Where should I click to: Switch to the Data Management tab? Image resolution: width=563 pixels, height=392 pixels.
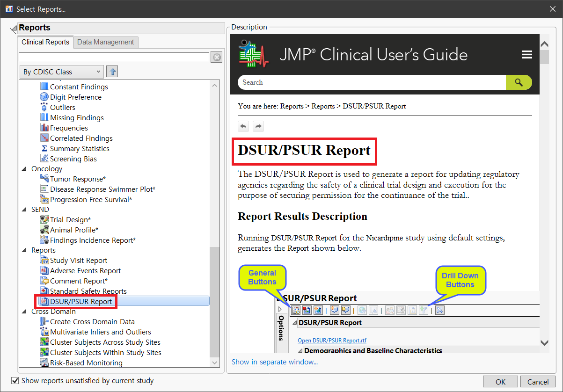tap(106, 42)
